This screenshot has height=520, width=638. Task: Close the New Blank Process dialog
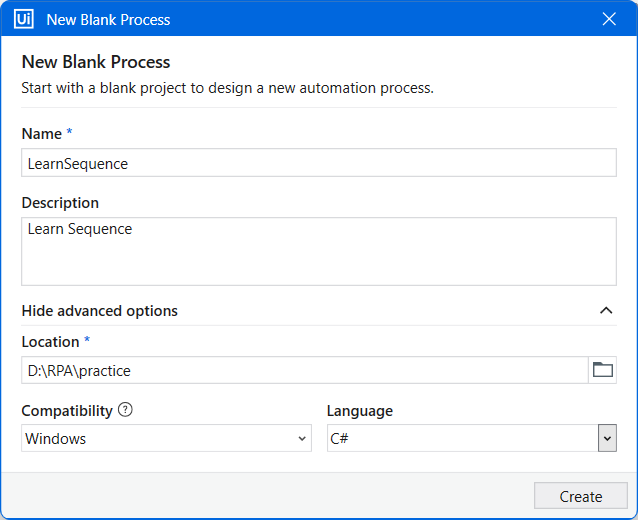[x=609, y=19]
